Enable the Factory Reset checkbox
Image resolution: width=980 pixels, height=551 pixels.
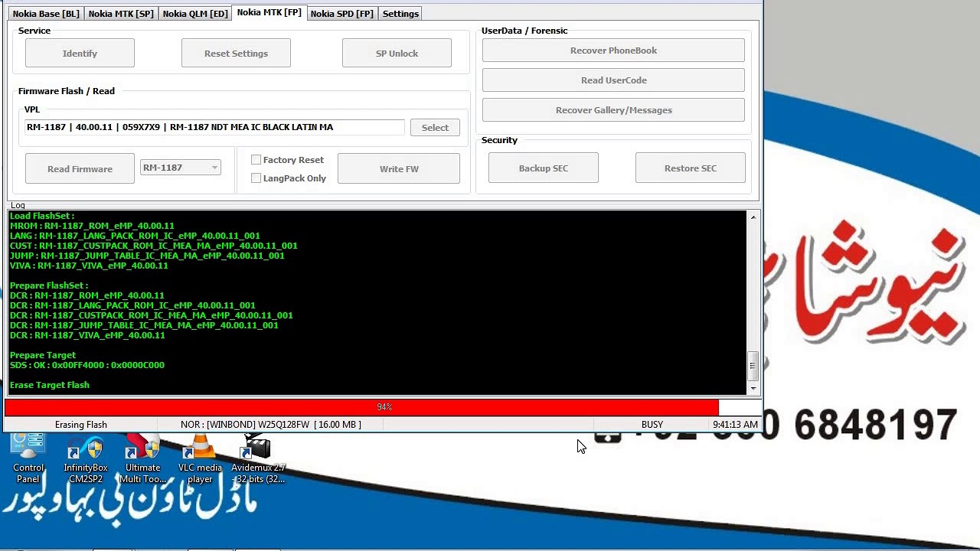pyautogui.click(x=256, y=160)
